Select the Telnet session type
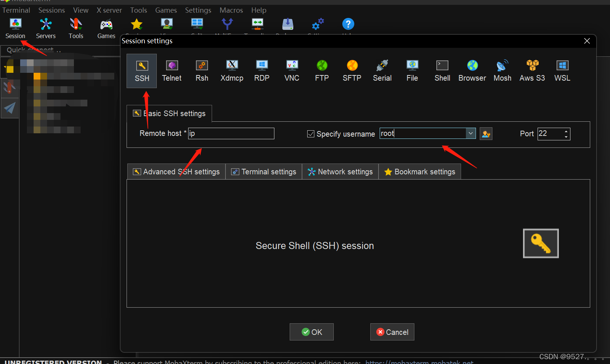 click(x=172, y=71)
